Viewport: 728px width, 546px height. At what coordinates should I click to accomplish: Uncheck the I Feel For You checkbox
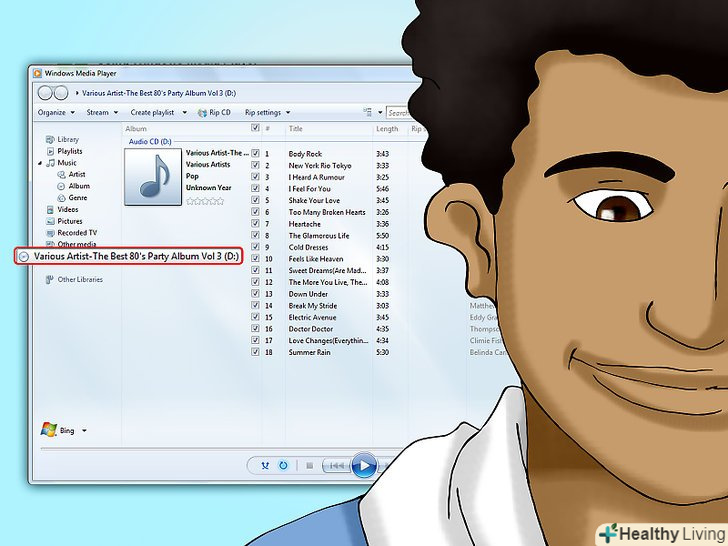tap(255, 188)
